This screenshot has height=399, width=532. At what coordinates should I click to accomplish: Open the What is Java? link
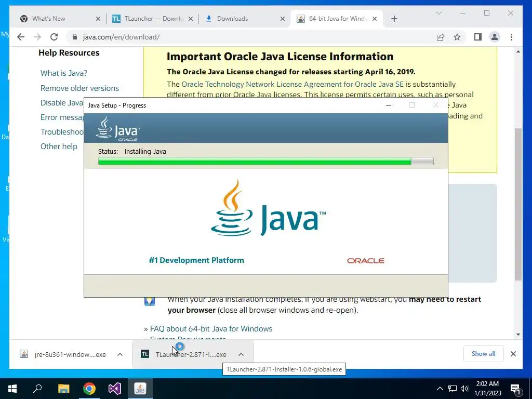coord(64,73)
